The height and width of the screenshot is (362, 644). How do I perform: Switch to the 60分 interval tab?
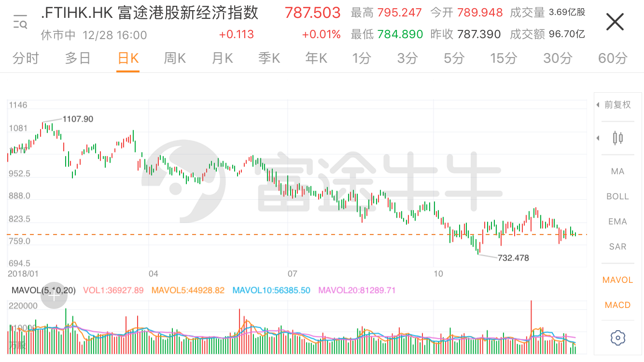click(x=613, y=58)
